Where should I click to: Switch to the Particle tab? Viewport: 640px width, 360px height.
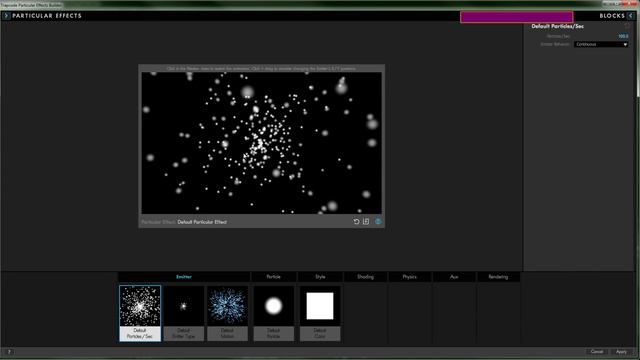point(273,277)
